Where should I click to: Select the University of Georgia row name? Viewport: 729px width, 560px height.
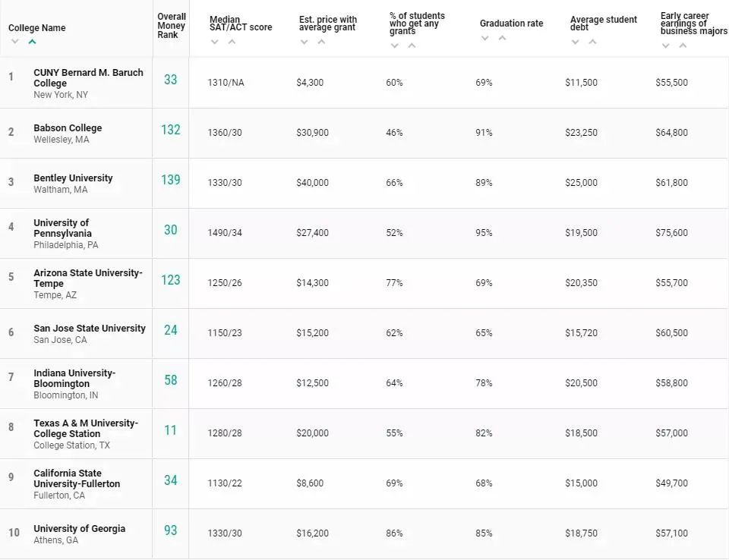click(x=79, y=529)
